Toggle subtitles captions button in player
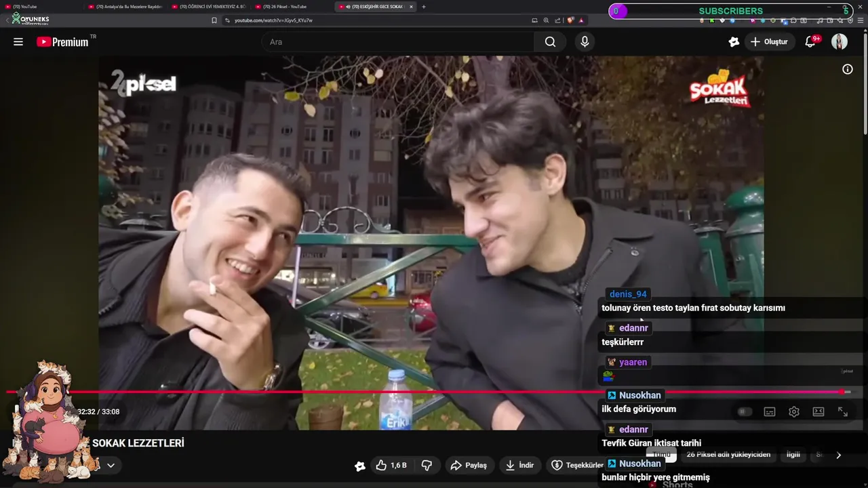Screen dimensions: 868x488 770,411
